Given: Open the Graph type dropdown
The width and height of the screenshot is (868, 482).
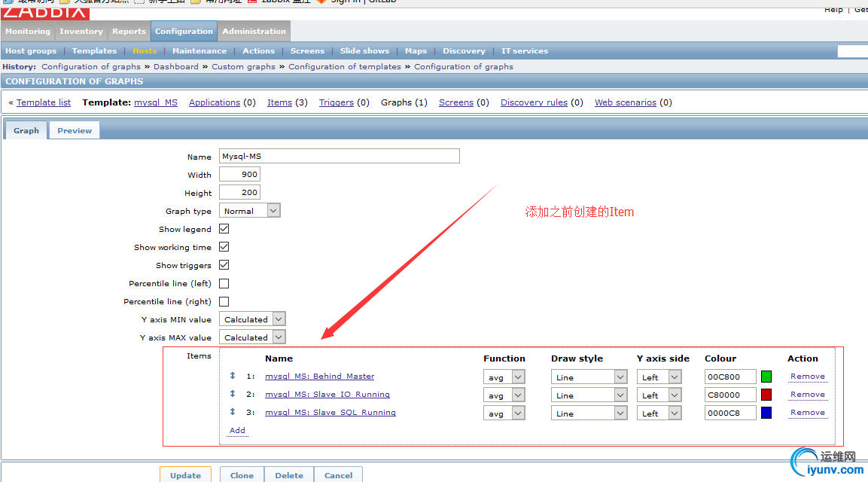Looking at the screenshot, I should (250, 211).
